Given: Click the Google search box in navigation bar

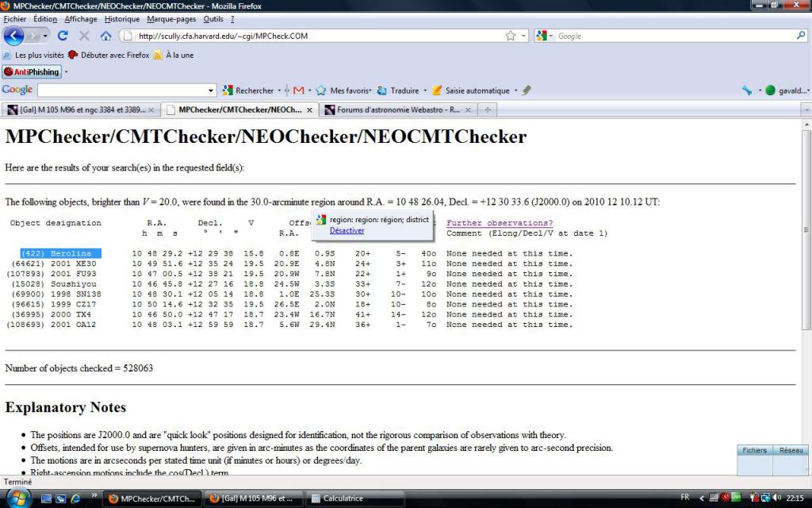Looking at the screenshot, I should pos(675,36).
